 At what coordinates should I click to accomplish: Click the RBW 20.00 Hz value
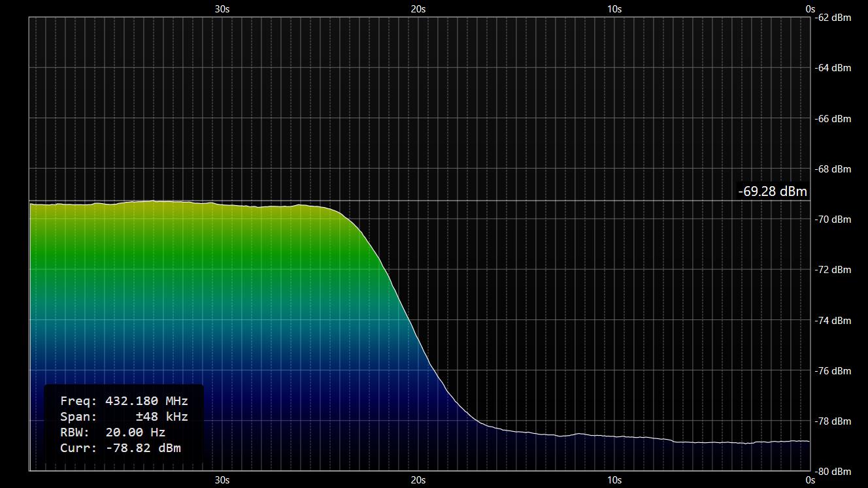point(135,432)
